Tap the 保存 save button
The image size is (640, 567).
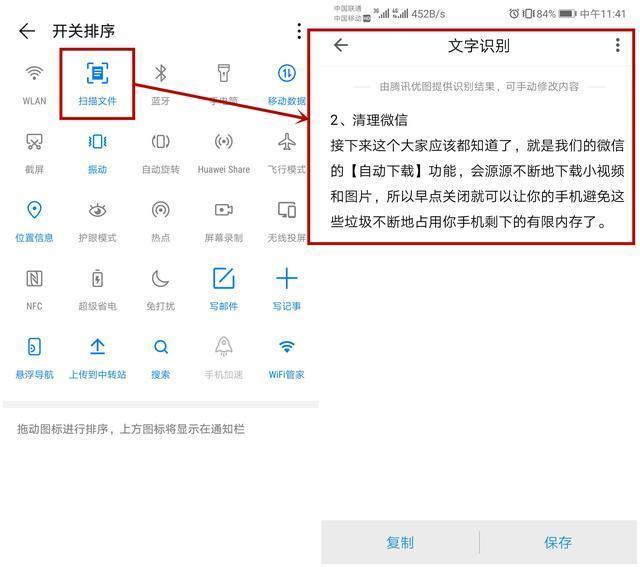tap(558, 543)
